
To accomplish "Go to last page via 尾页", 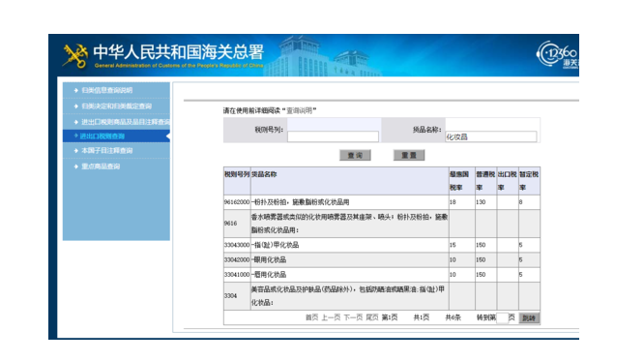I will [372, 317].
